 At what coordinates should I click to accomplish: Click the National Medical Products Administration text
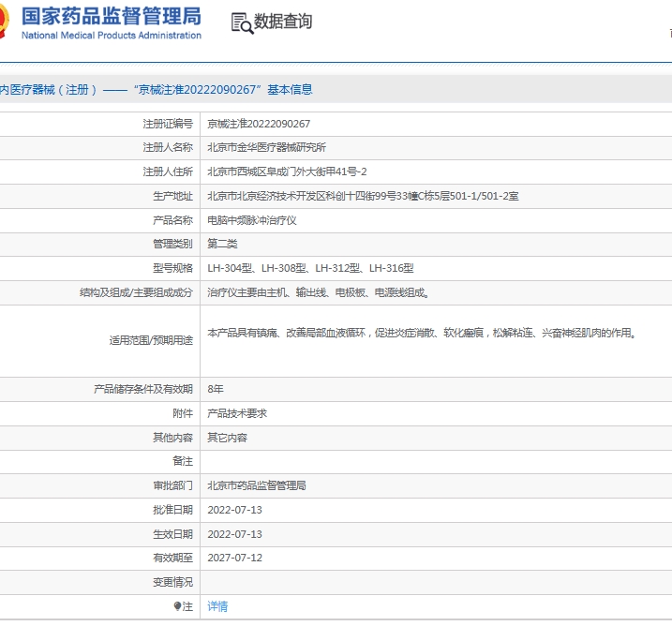112,36
